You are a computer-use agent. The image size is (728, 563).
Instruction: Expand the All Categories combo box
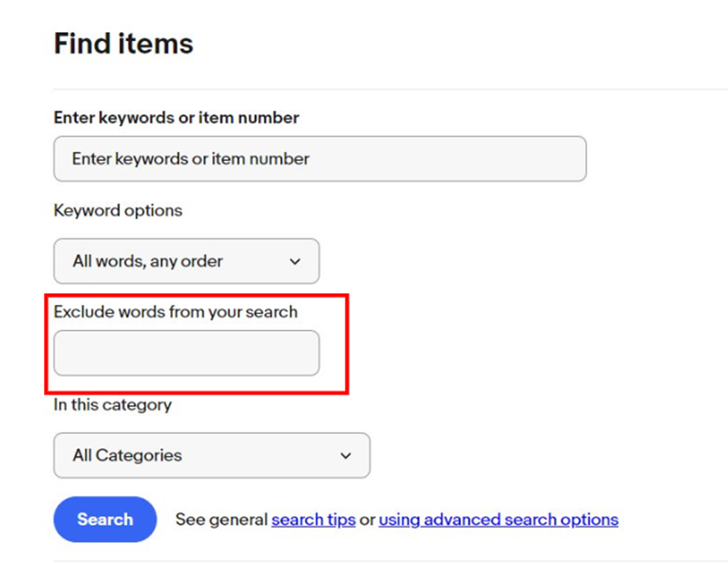(212, 456)
